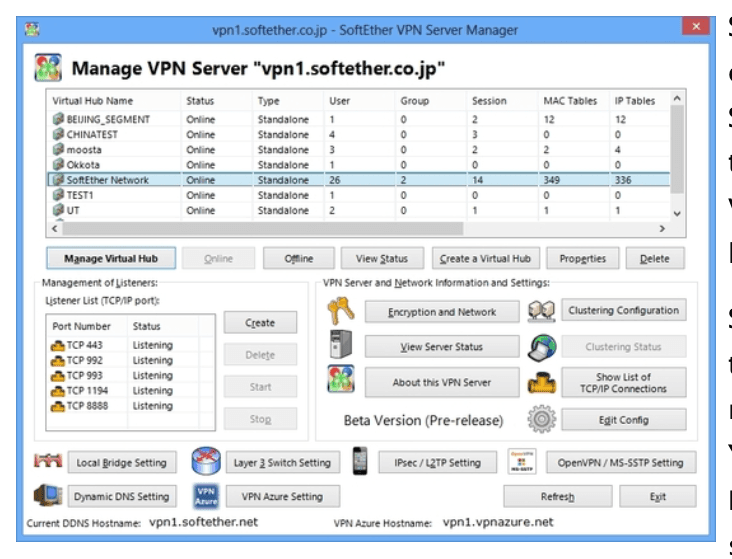Click the hub icon next to CHINATEST

[58, 134]
